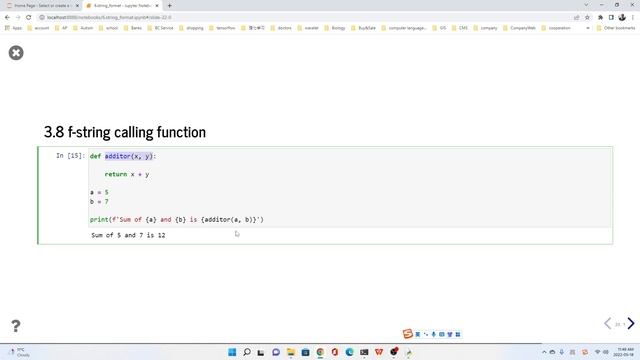Click the output 'Sum of 5 and 7 is 12'
The height and width of the screenshot is (360, 640).
tap(128, 235)
